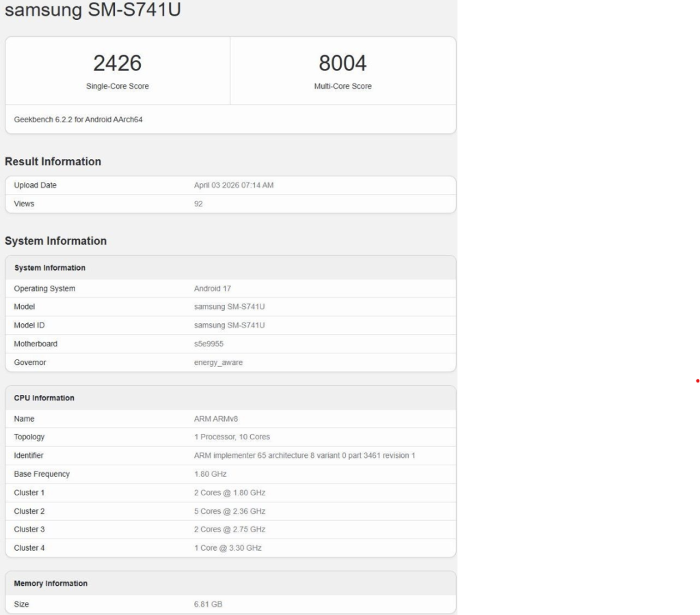Click the System Information table header

click(x=49, y=268)
